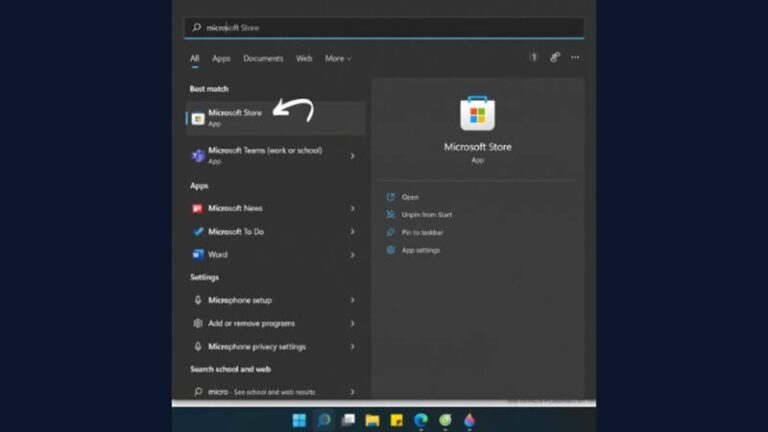This screenshot has height=432, width=768.
Task: Expand Microsoft Teams result chevron
Action: coord(352,156)
